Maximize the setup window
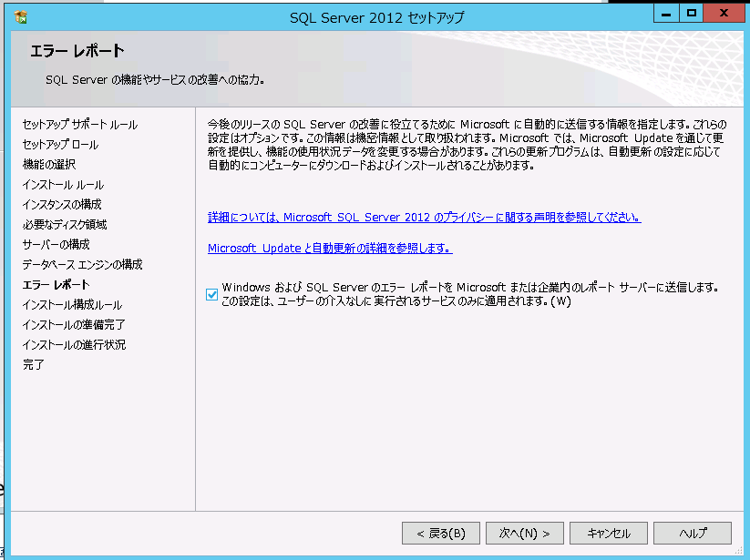 pos(691,14)
